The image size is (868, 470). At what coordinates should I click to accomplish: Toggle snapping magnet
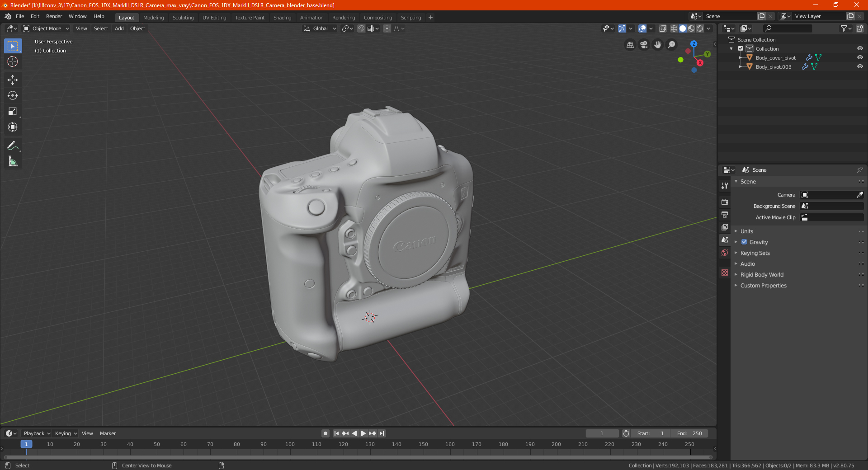pyautogui.click(x=361, y=28)
